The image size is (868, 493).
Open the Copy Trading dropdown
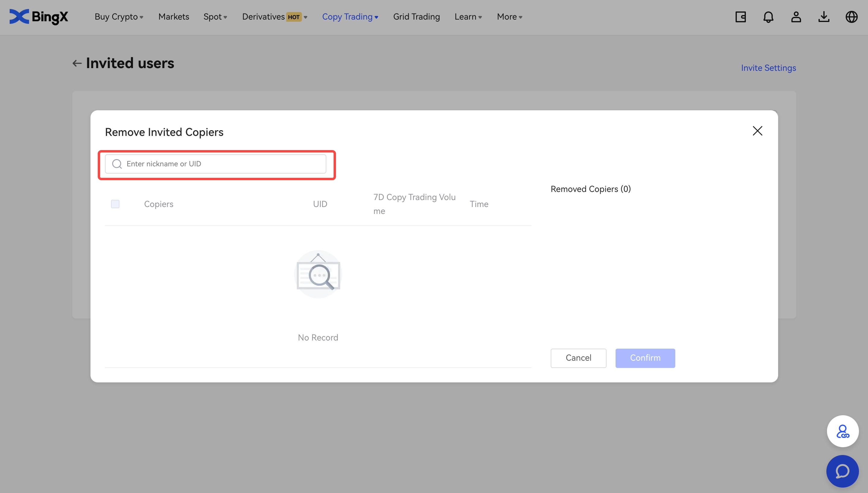point(350,17)
